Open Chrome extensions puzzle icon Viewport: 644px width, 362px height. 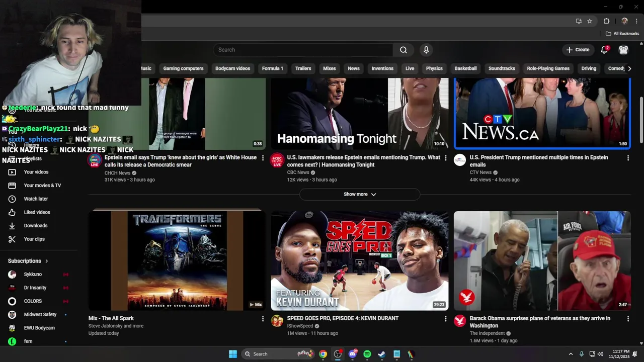click(x=606, y=21)
